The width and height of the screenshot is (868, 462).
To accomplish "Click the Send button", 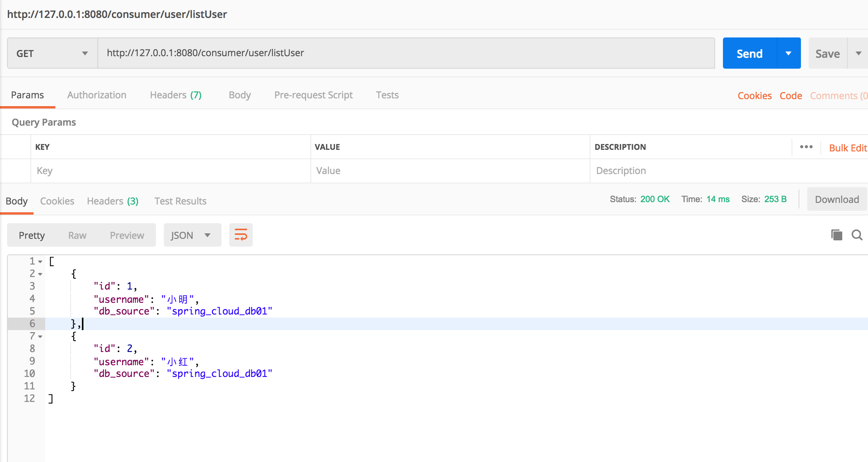I will pos(749,53).
